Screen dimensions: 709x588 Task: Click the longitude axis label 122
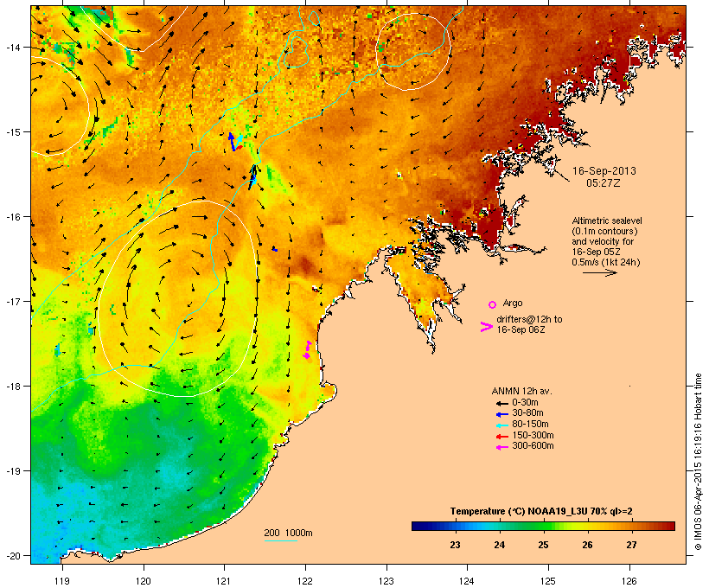coord(305,581)
